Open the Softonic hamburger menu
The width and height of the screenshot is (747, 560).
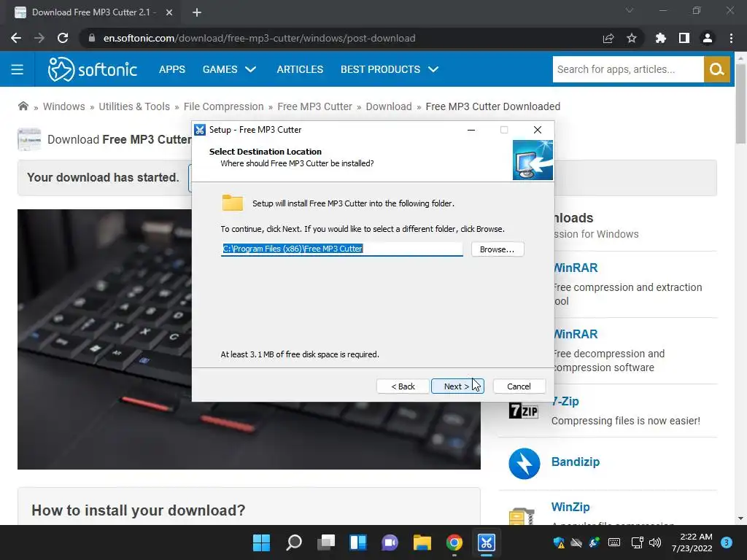pos(18,69)
